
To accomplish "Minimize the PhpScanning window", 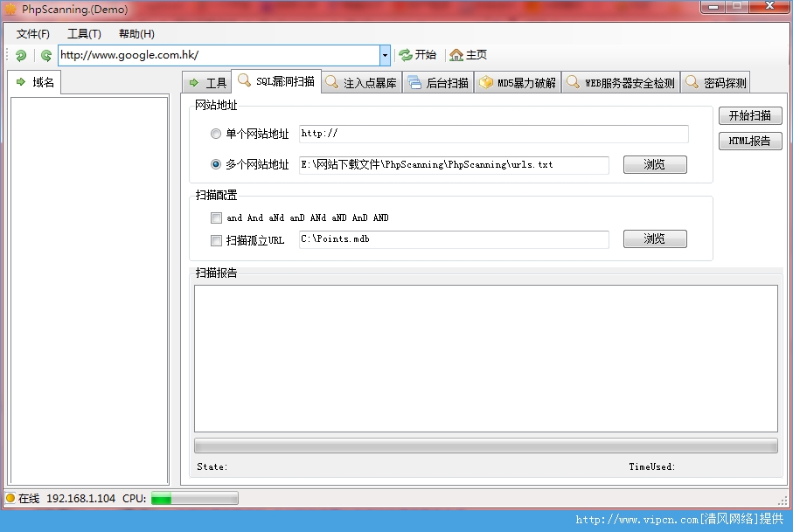I will click(x=713, y=7).
